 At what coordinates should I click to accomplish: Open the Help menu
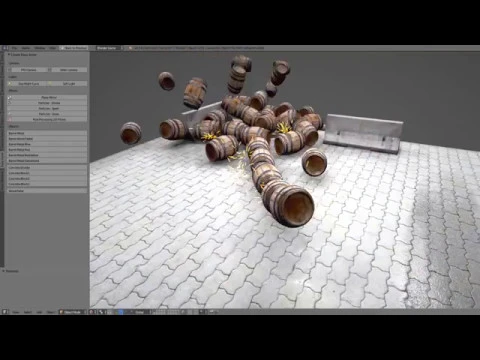[x=52, y=48]
